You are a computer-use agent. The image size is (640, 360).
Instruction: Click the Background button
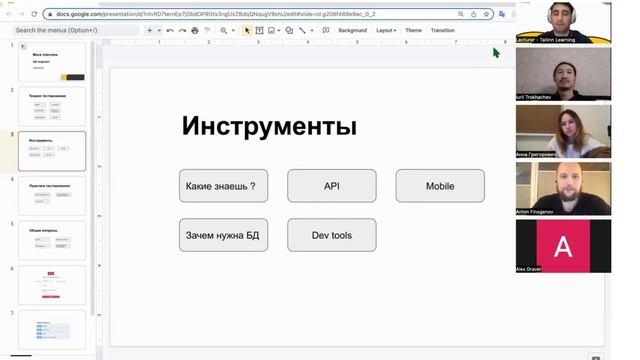pos(353,30)
